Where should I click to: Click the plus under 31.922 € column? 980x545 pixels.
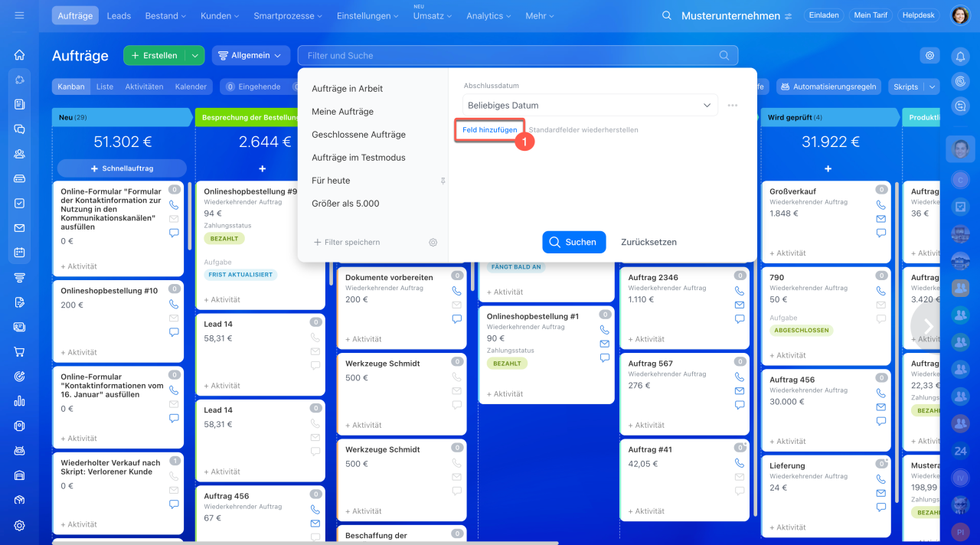828,168
